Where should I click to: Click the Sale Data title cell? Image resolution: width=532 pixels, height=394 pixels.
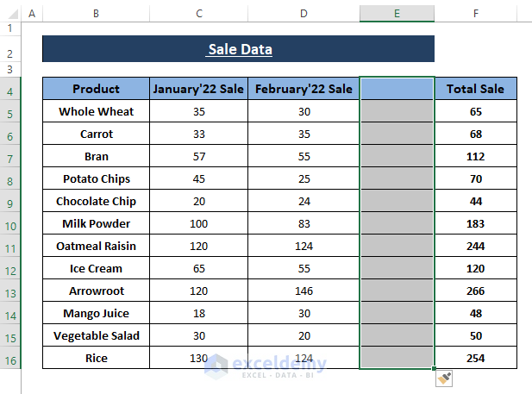point(238,49)
